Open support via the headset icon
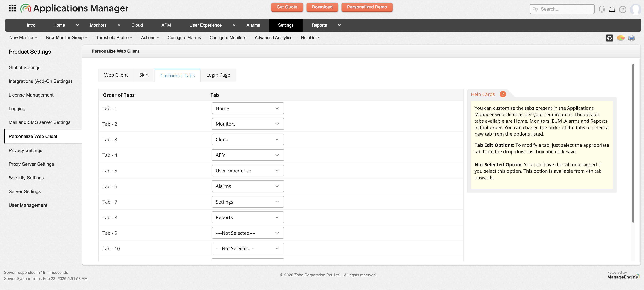 (602, 9)
